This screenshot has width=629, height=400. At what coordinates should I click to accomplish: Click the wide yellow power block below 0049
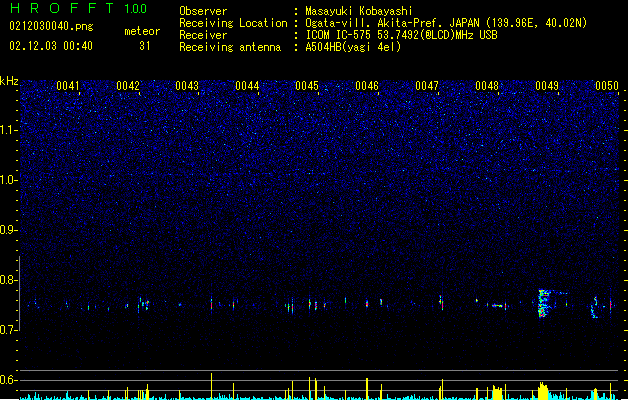(543, 391)
